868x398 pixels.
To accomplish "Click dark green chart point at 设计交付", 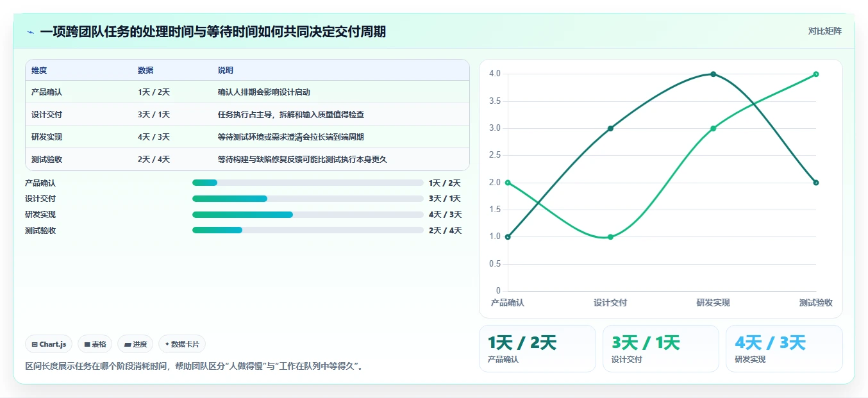I will pos(610,128).
